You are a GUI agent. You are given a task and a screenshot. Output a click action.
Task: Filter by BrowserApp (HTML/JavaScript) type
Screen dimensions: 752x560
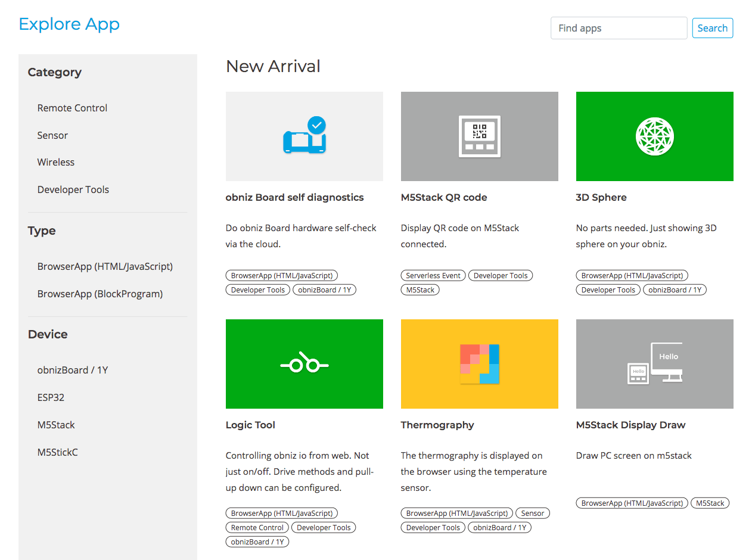[x=105, y=266]
